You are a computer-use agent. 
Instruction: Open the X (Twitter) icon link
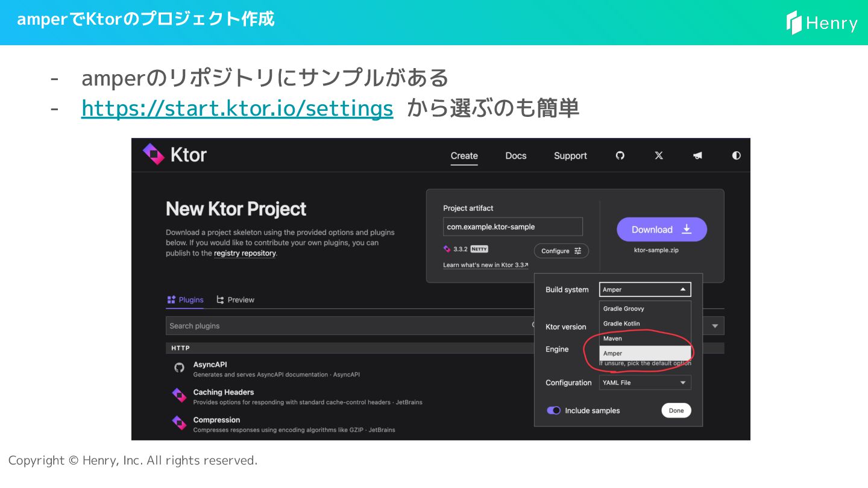click(659, 155)
